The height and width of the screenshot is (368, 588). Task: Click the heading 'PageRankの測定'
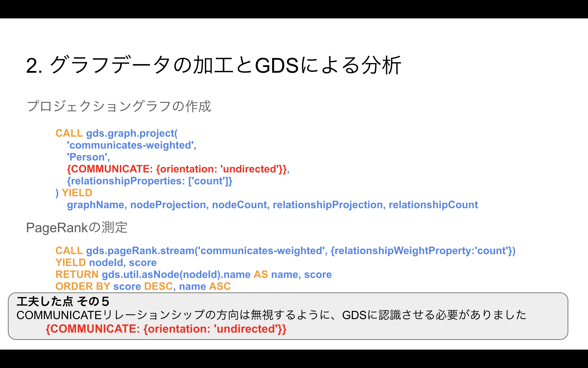pyautogui.click(x=76, y=228)
